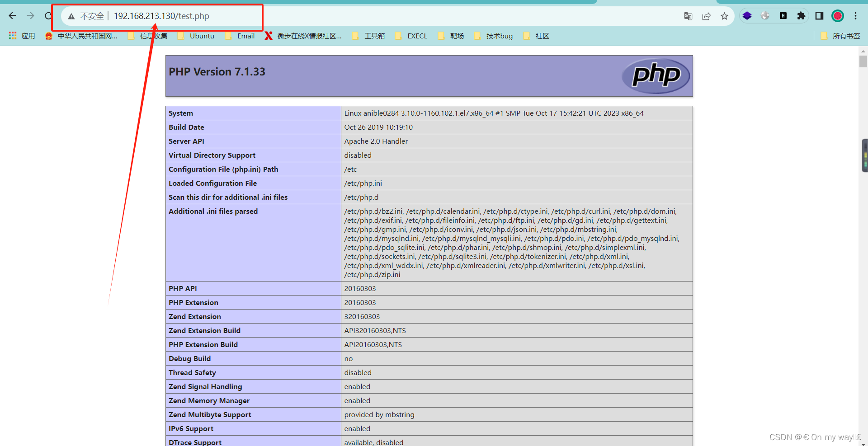Click the dark mode square extension icon
This screenshot has width=868, height=446.
[819, 15]
